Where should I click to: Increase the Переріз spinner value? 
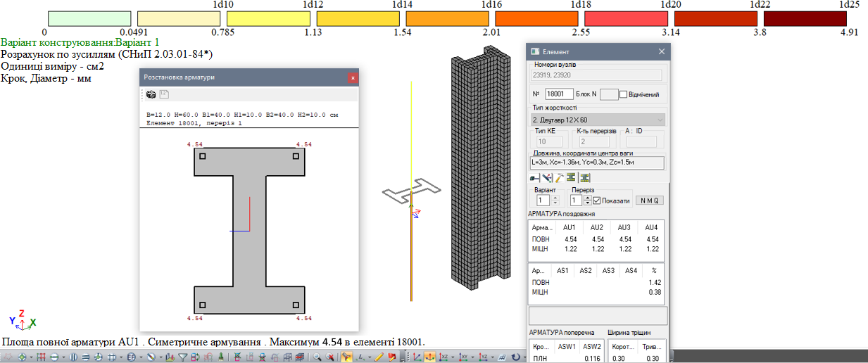pyautogui.click(x=587, y=197)
